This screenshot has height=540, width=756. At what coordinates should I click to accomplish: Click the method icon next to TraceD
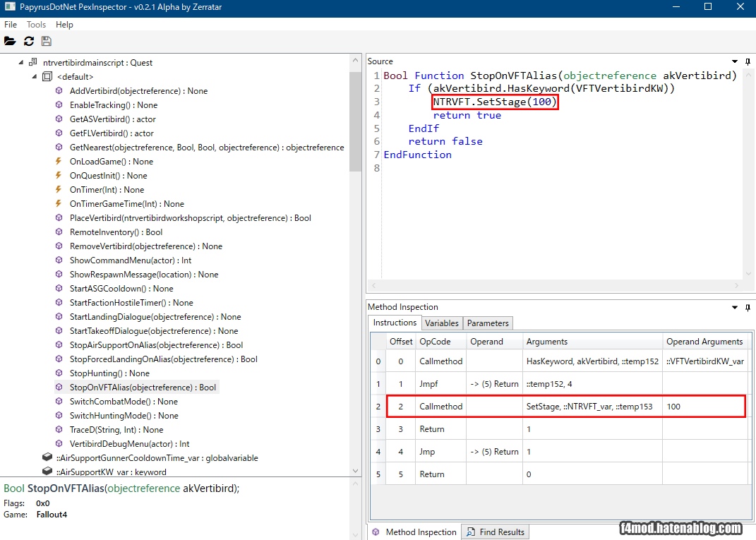pos(59,429)
